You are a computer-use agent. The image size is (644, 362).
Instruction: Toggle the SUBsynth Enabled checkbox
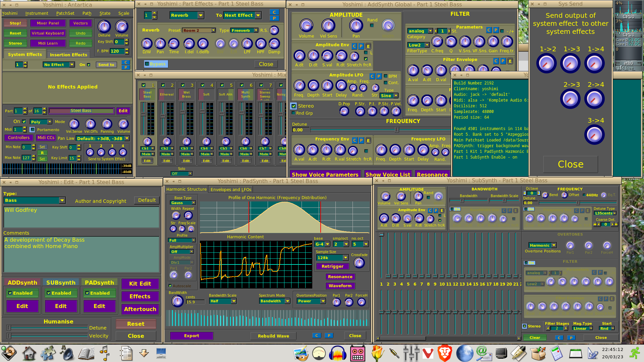click(x=49, y=293)
